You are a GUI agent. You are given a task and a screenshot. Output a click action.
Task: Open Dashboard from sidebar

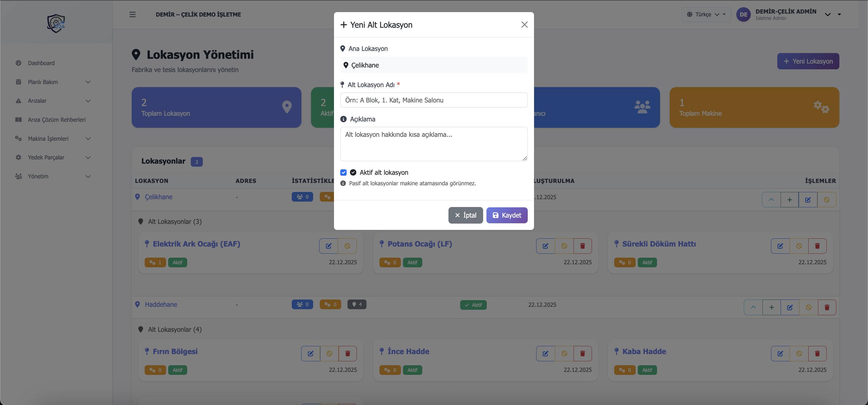coord(41,63)
